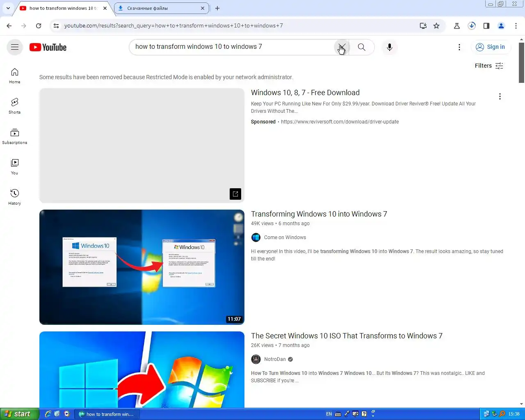Go back with the browser back arrow
The image size is (525, 420).
(x=9, y=26)
